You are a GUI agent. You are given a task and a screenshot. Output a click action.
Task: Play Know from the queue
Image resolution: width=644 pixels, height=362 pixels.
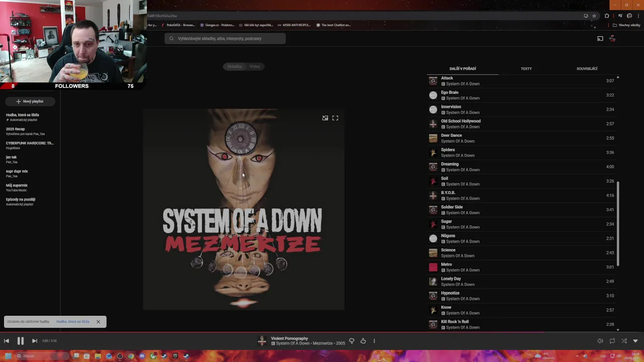pyautogui.click(x=522, y=310)
